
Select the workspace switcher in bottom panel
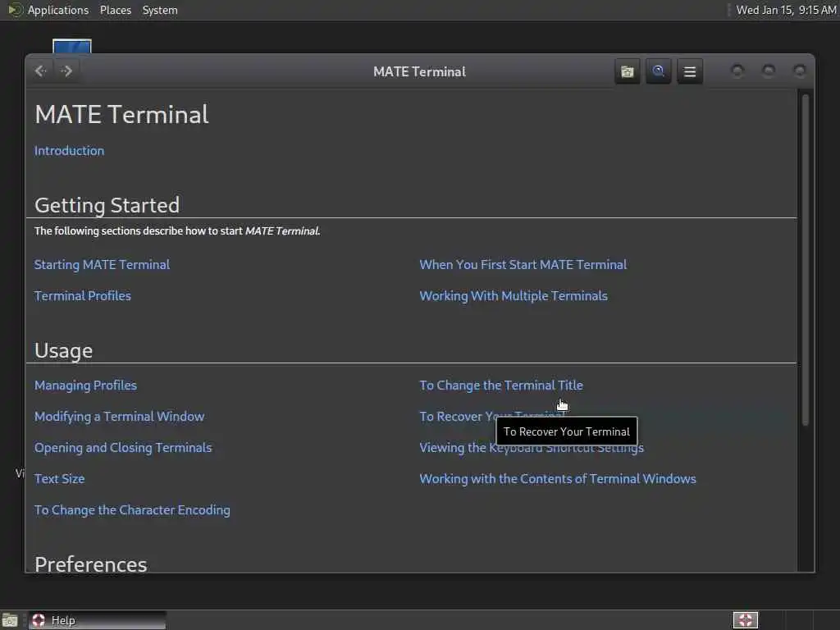point(745,620)
